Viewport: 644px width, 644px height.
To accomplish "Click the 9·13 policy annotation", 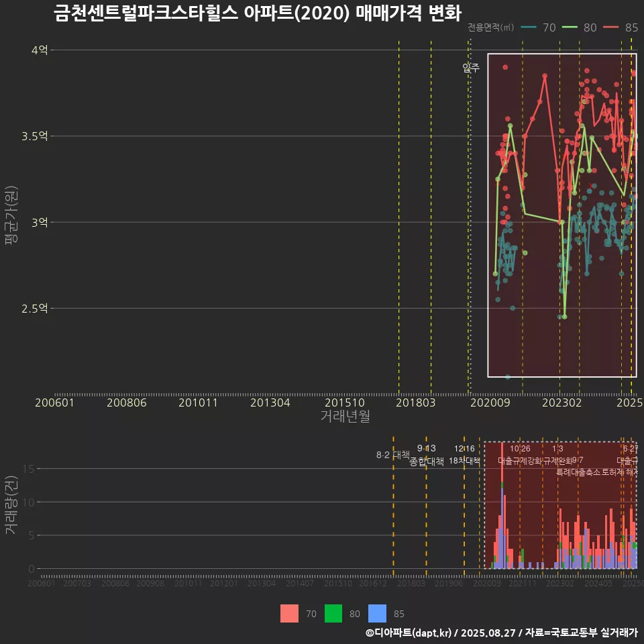I will (x=427, y=448).
